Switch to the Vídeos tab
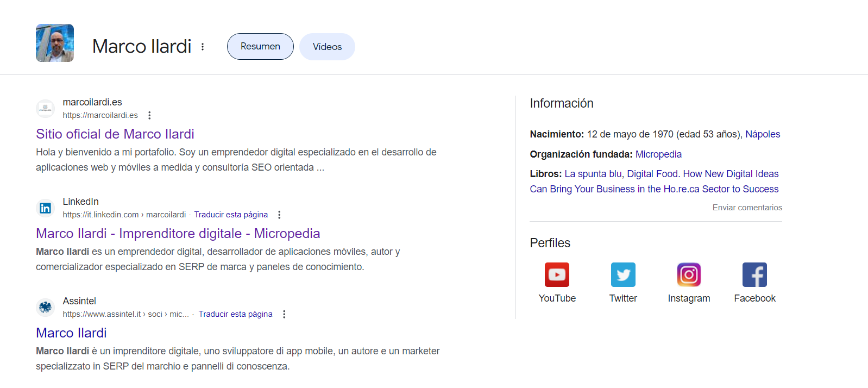868x388 pixels. pyautogui.click(x=327, y=47)
